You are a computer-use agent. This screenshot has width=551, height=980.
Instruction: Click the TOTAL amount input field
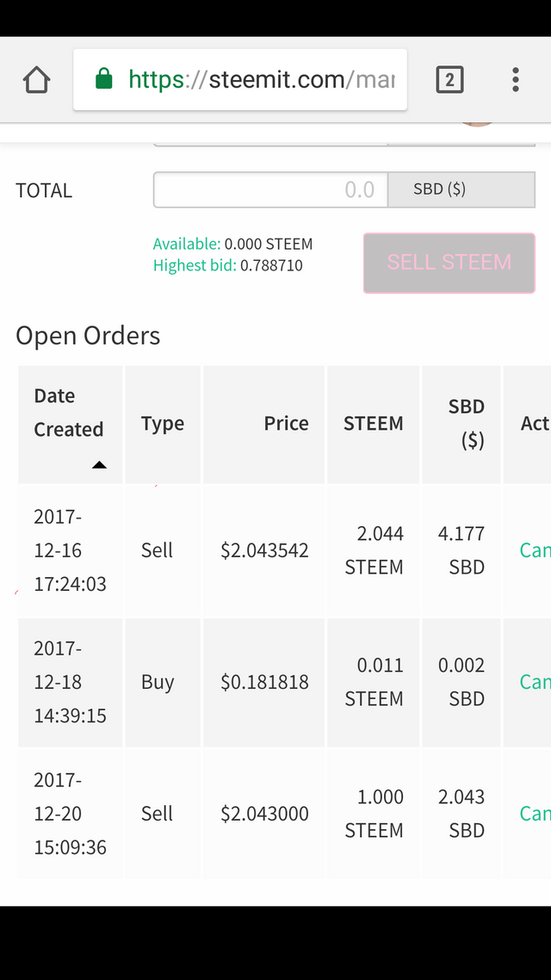coord(270,189)
